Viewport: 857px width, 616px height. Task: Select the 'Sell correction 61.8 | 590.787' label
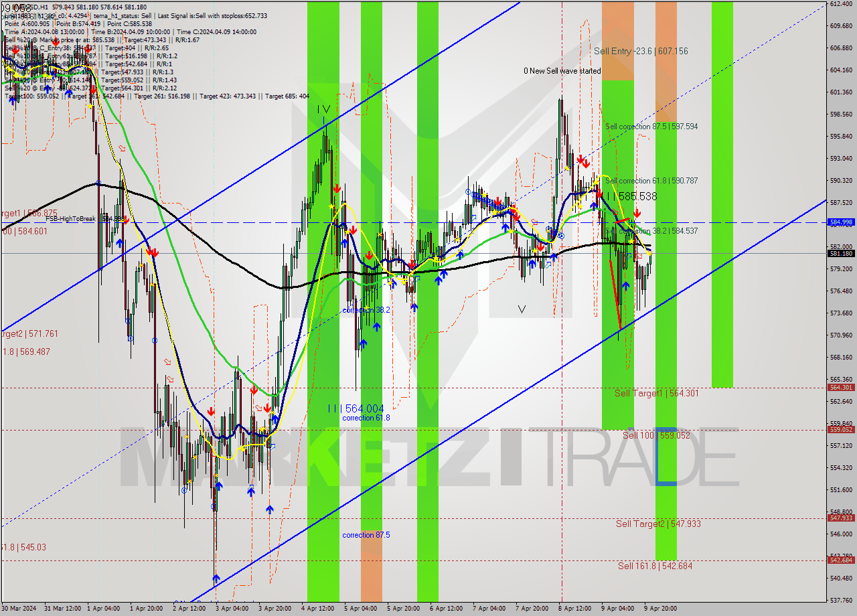651,181
